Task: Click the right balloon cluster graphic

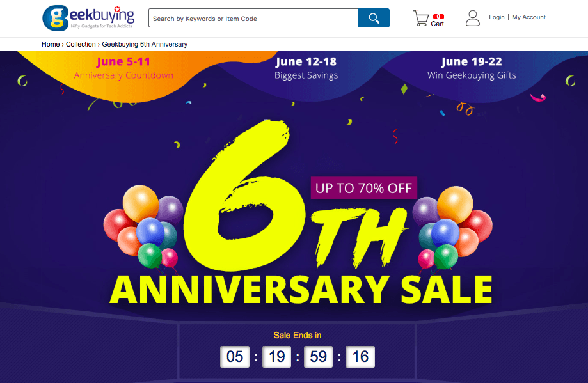Action: pyautogui.click(x=452, y=228)
